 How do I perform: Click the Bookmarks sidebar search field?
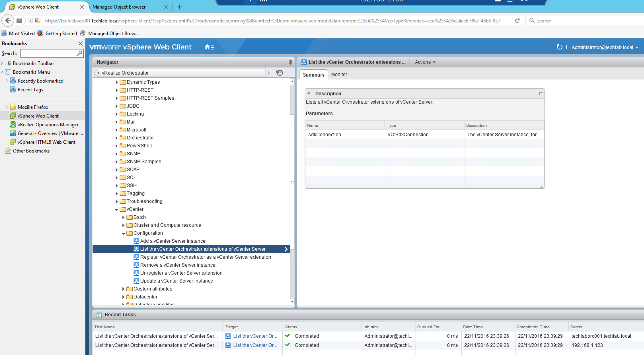[x=52, y=53]
